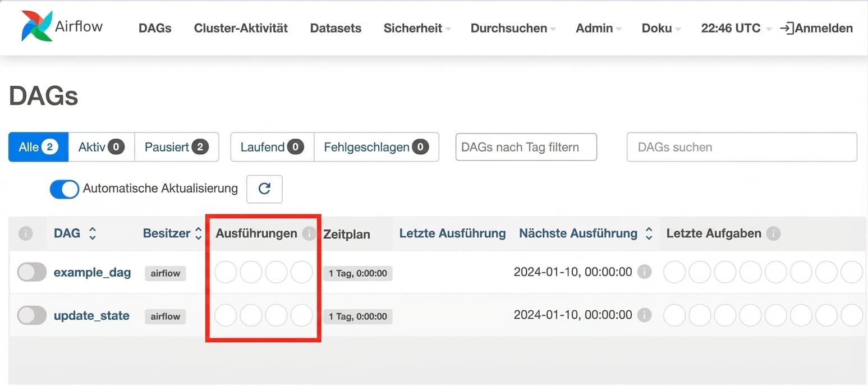
Task: Click the Letzte Aufgaben column header text
Action: 714,233
